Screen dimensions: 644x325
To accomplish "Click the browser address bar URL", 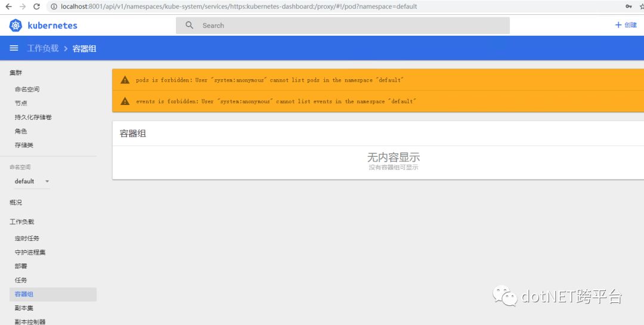I will 239,7.
